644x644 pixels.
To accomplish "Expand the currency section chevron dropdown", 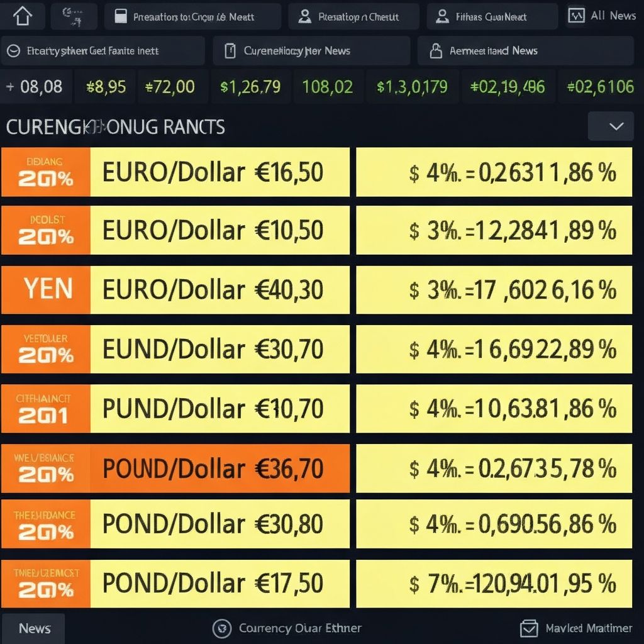I will 611,126.
